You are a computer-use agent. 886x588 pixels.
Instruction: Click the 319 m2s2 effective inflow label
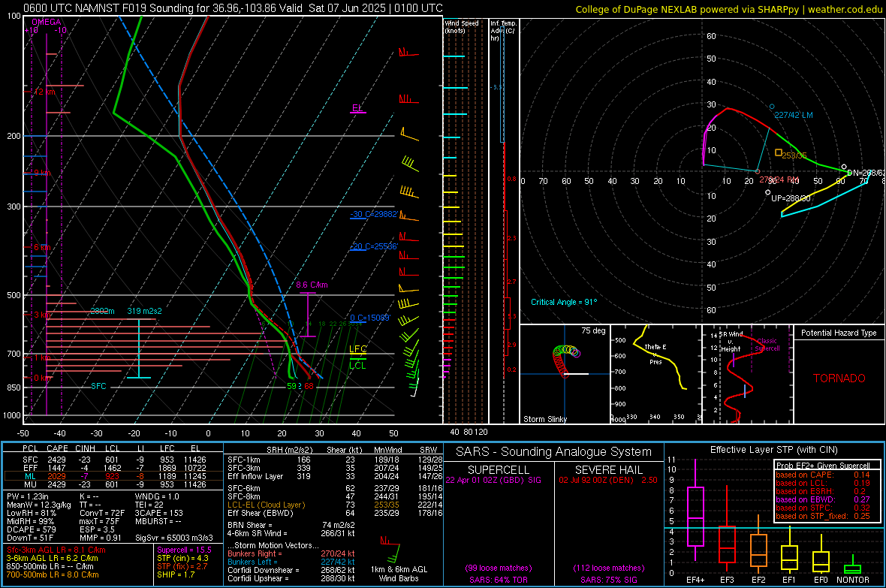pyautogui.click(x=144, y=311)
